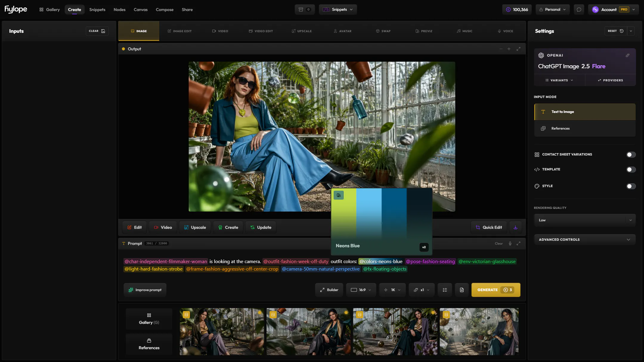644x362 pixels.
Task: Switch to the Video Edit tab
Action: pyautogui.click(x=261, y=31)
